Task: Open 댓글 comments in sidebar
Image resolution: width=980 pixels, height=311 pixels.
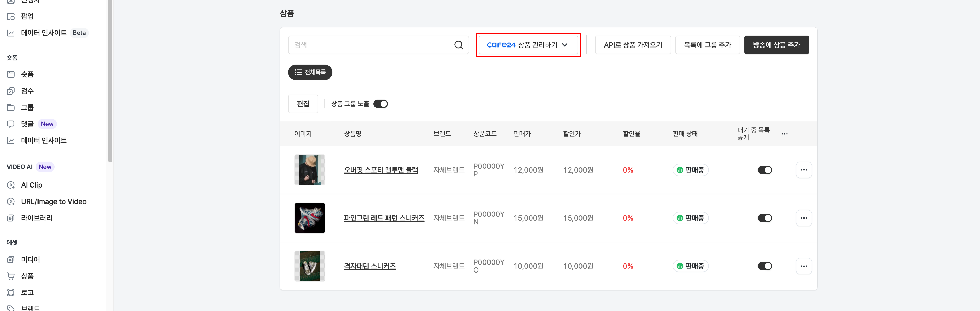Action: (27, 124)
